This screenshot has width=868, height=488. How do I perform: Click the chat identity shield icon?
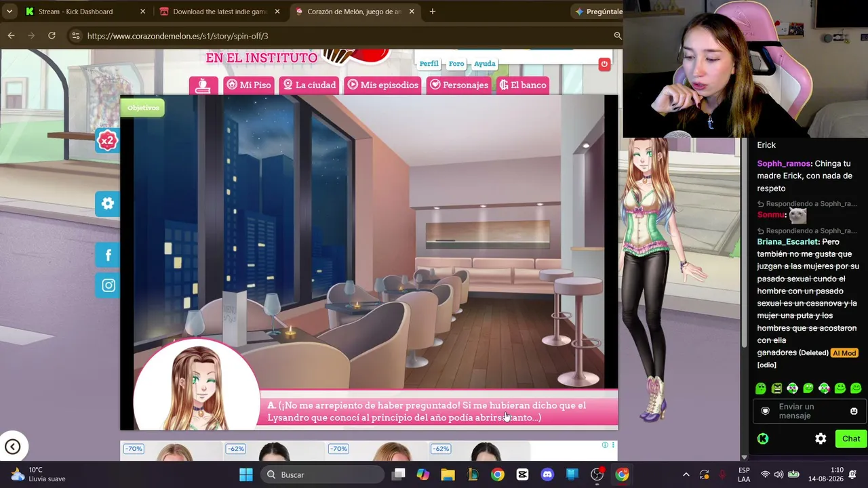click(766, 411)
